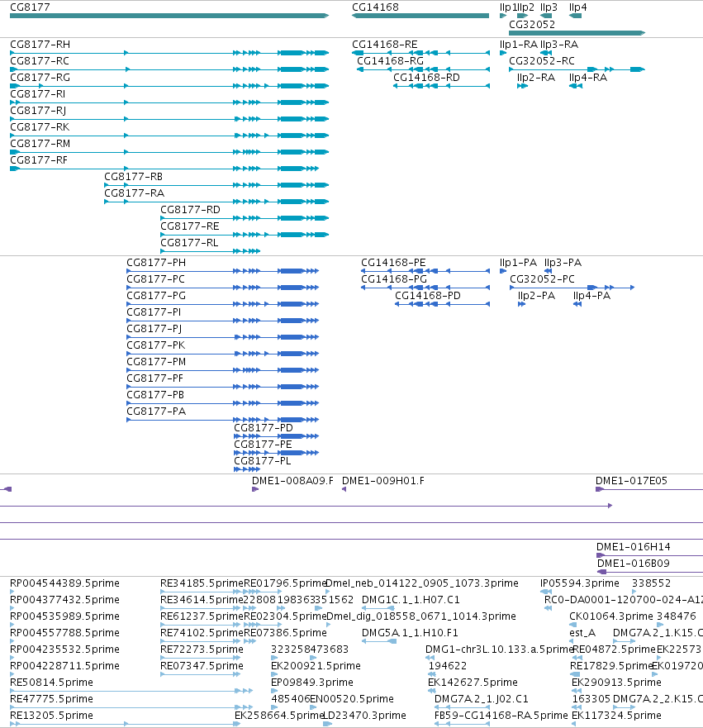703x728 pixels.
Task: Select transcript CG8177-RM label
Action: click(x=40, y=144)
